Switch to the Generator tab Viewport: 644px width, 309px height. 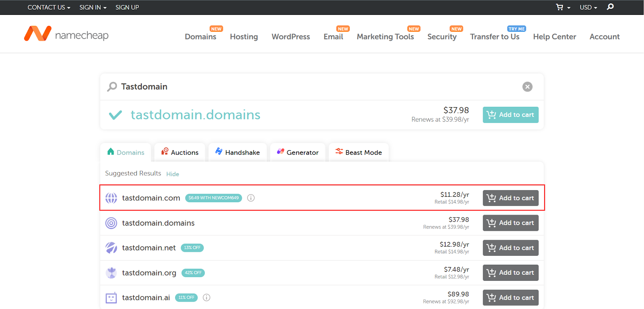click(x=297, y=152)
